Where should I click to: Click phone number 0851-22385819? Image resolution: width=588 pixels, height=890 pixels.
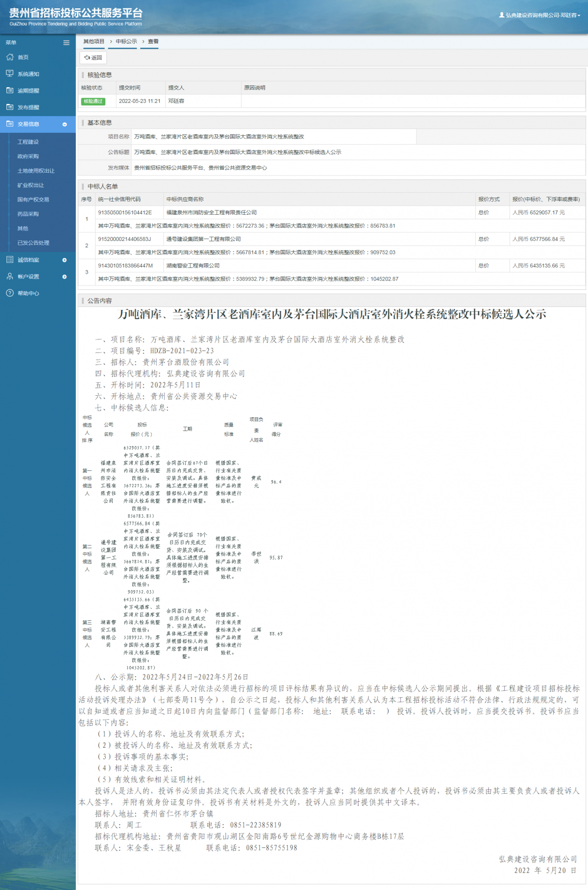(x=256, y=825)
